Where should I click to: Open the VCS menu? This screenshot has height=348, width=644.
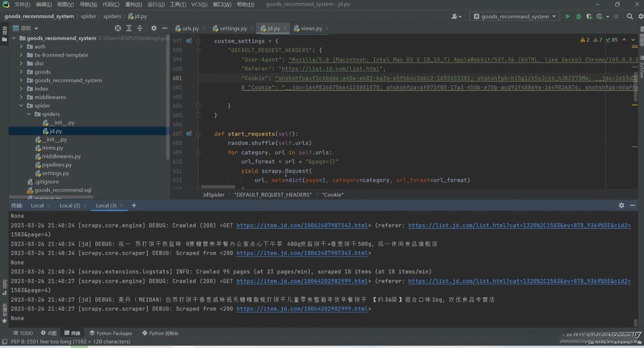coord(199,4)
